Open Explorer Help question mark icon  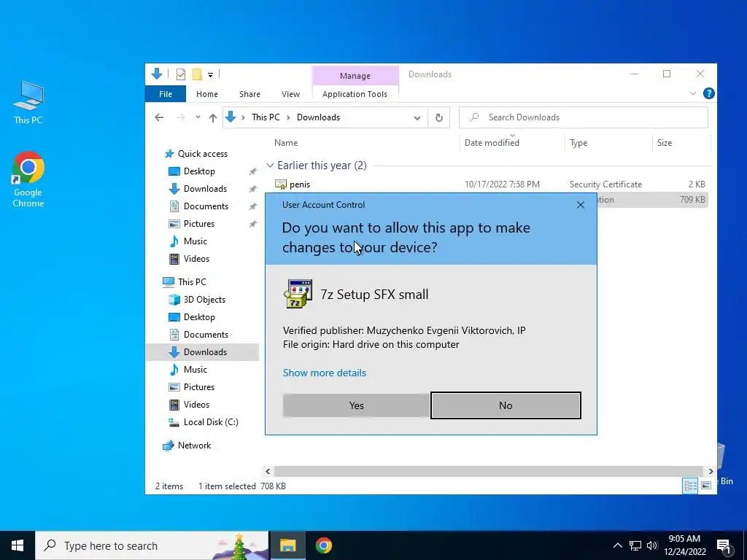(708, 94)
